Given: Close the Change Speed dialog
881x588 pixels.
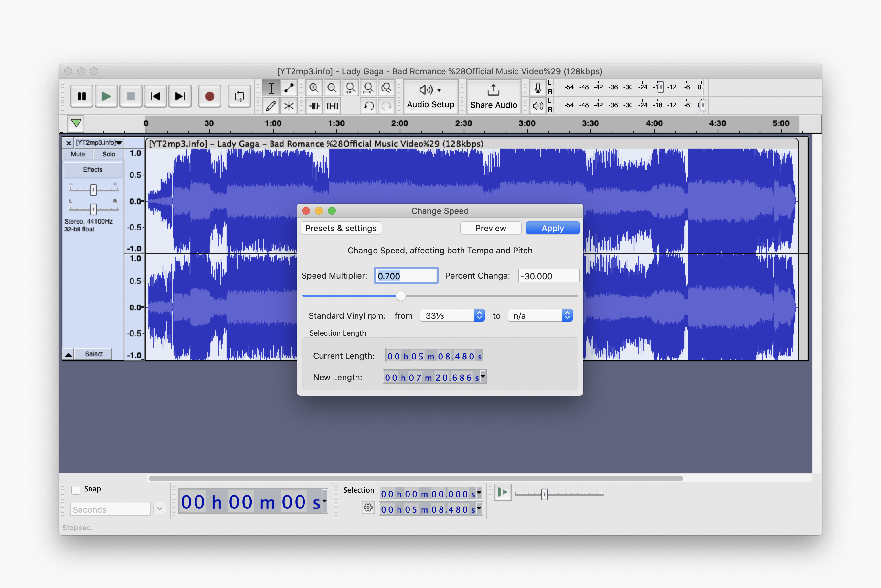Looking at the screenshot, I should coord(306,211).
